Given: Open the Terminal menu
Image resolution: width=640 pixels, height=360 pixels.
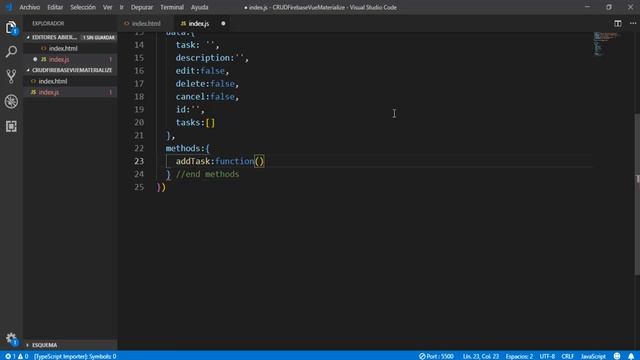Looking at the screenshot, I should tap(172, 7).
